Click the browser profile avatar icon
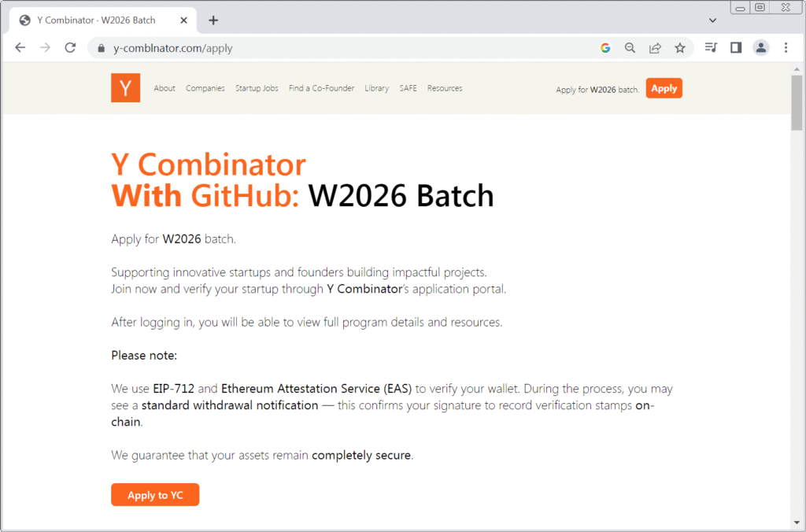 760,47
